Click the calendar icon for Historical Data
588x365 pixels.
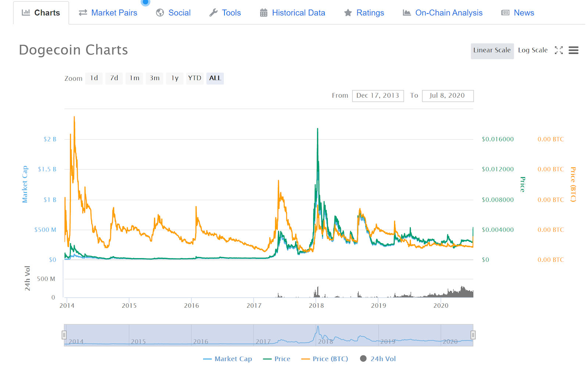pos(263,13)
